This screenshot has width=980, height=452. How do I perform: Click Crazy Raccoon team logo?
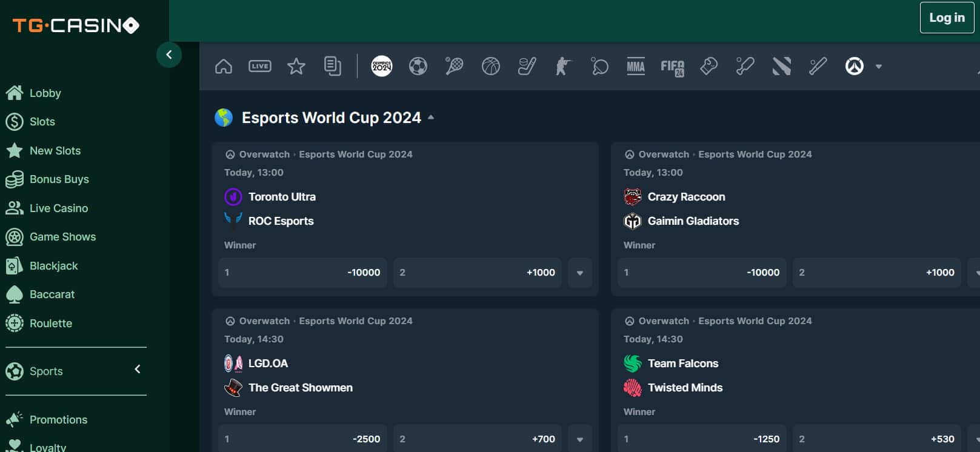click(633, 197)
